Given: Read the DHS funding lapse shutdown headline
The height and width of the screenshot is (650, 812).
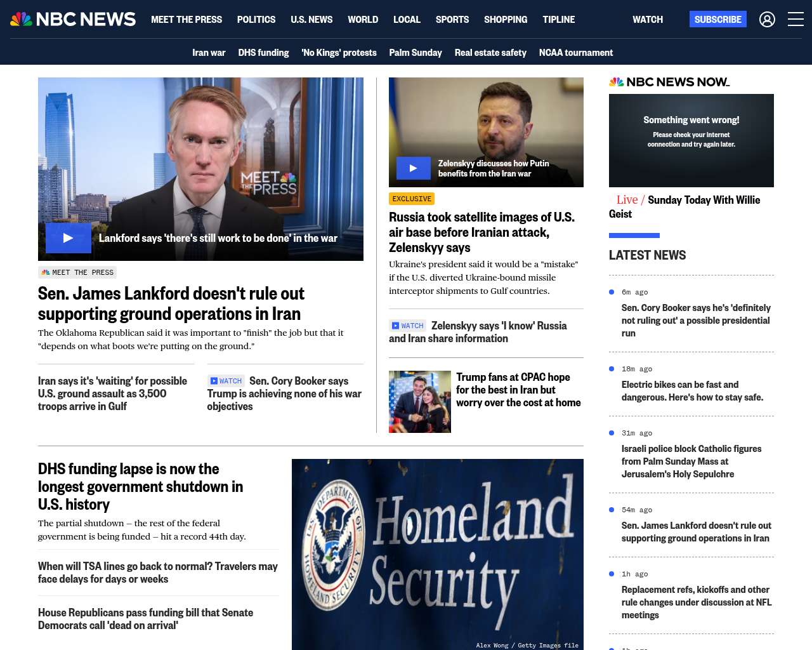Looking at the screenshot, I should [140, 486].
